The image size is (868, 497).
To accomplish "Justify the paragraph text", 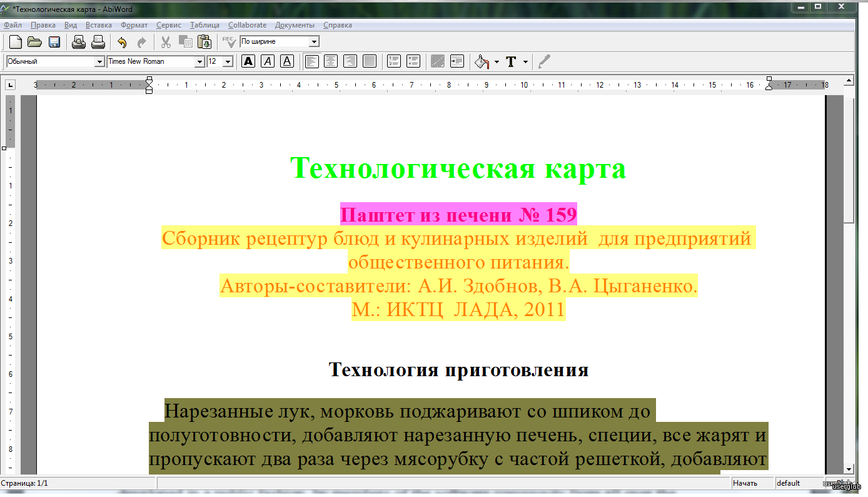I will [370, 61].
